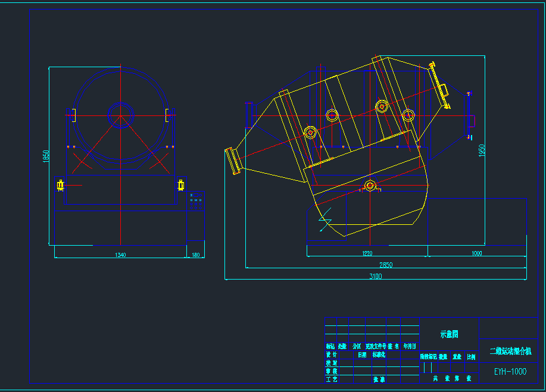Pick the 1950 height dimension text
This screenshot has height=392, width=546.
click(x=482, y=151)
